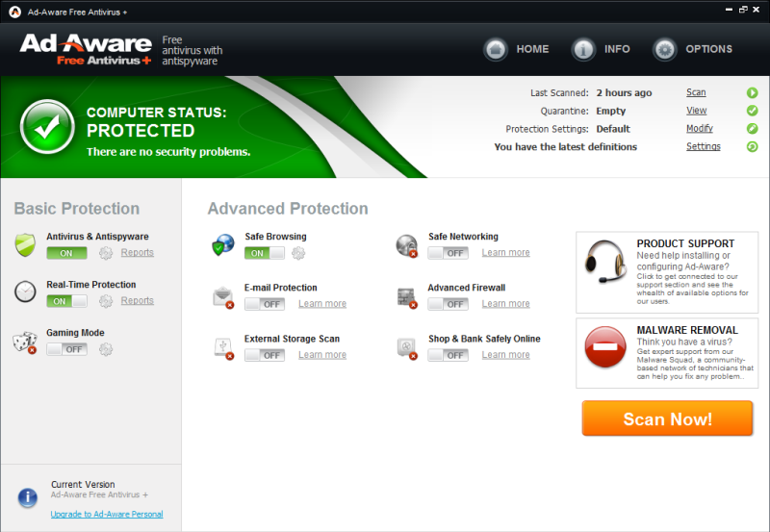Go to the HOME menu label
The image size is (770, 532).
point(532,49)
